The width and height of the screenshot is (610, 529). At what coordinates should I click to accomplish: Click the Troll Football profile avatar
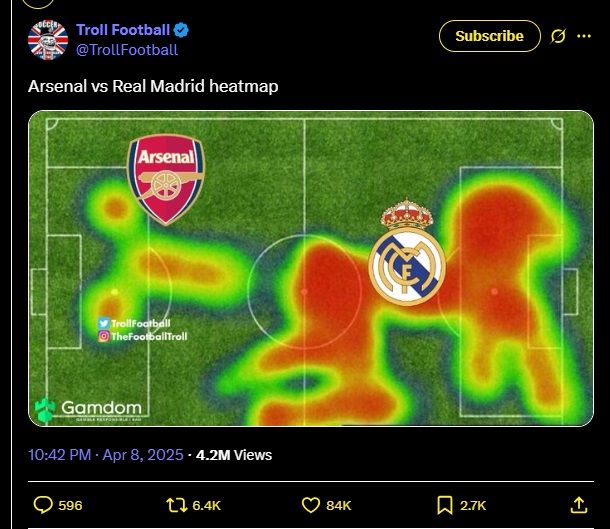(48, 40)
